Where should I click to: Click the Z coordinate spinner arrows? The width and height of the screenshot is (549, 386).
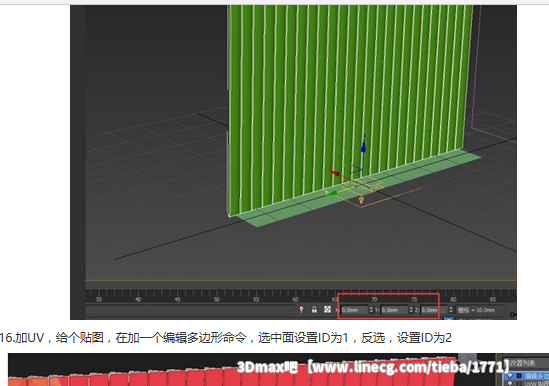[451, 310]
